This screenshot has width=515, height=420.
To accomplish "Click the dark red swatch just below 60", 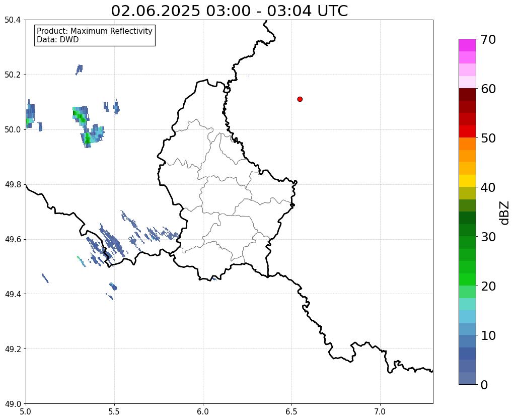I will click(x=467, y=95).
